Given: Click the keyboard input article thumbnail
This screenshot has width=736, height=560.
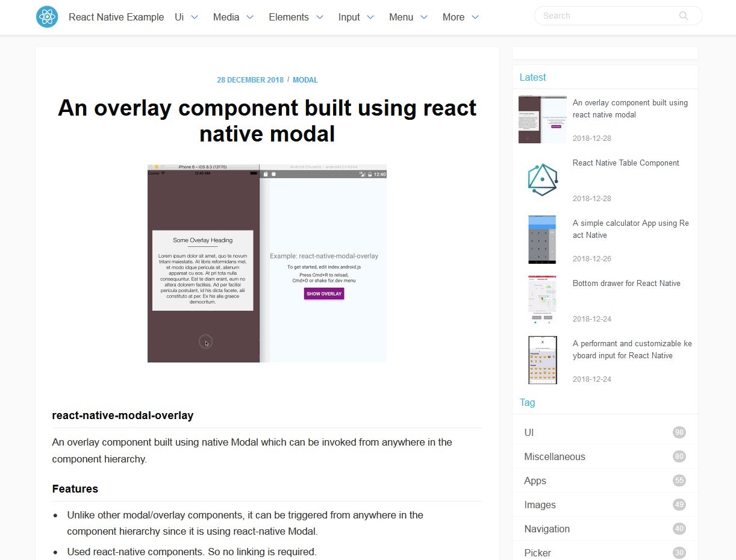Looking at the screenshot, I should [541, 359].
